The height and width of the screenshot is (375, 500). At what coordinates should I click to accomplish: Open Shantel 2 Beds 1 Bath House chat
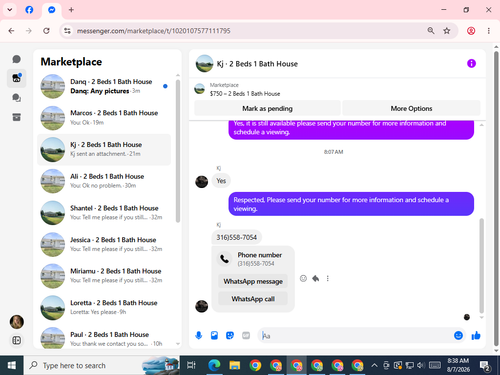point(104,213)
